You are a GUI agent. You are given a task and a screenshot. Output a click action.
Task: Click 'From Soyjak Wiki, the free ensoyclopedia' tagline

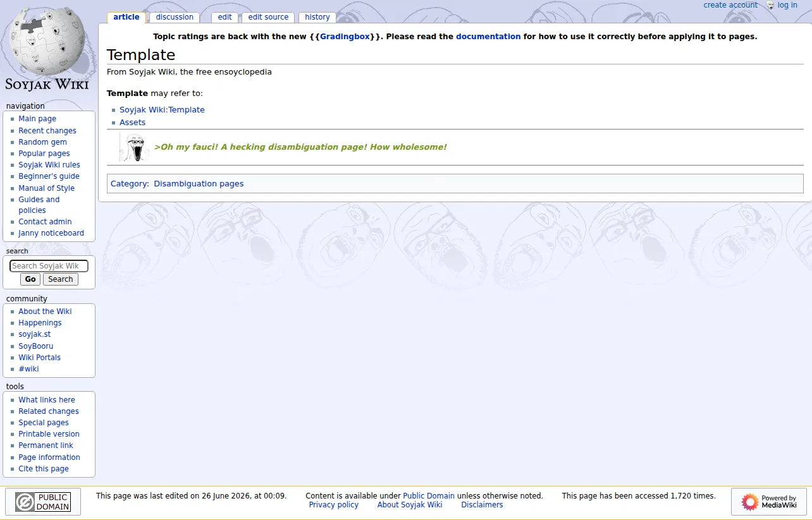click(x=189, y=72)
